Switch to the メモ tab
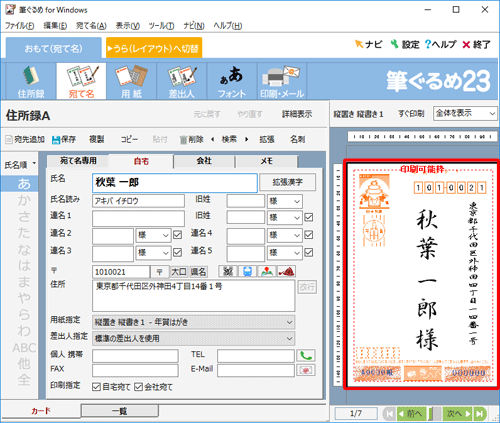The width and height of the screenshot is (500, 423). [x=267, y=161]
